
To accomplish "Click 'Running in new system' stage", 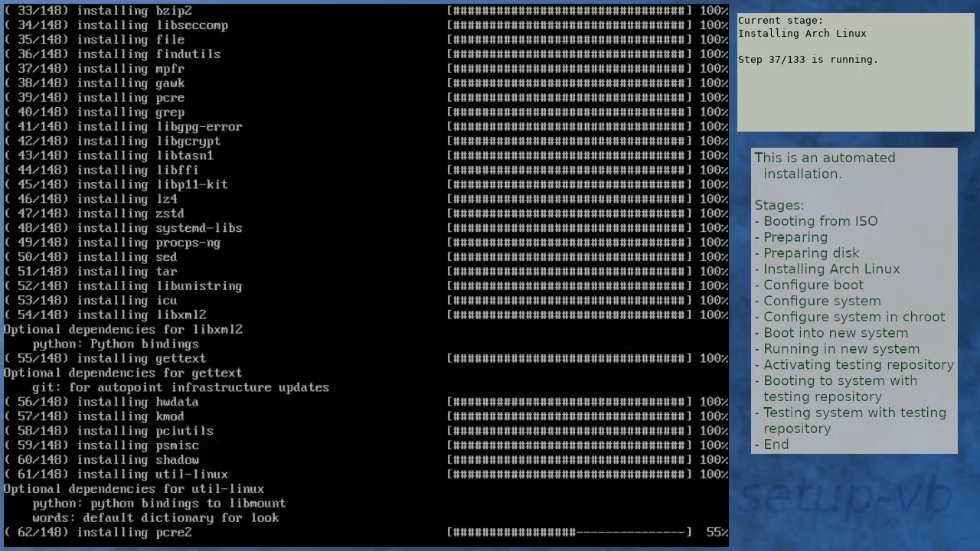I will tap(841, 349).
